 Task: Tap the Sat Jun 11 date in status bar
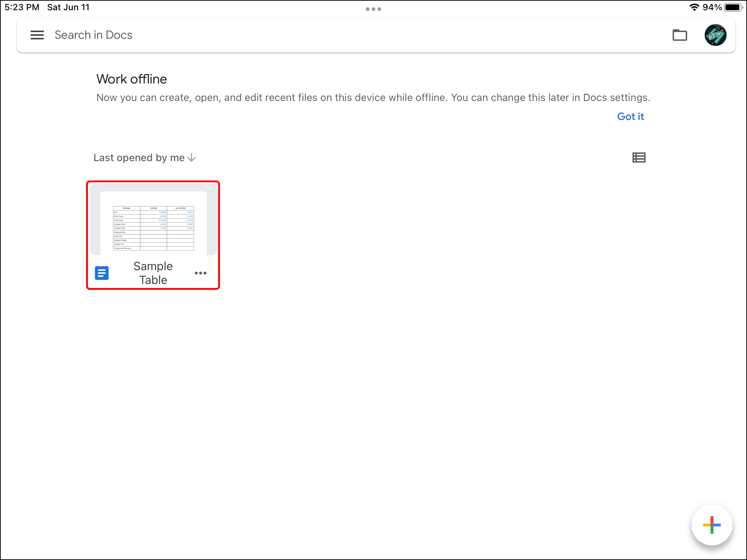click(68, 7)
